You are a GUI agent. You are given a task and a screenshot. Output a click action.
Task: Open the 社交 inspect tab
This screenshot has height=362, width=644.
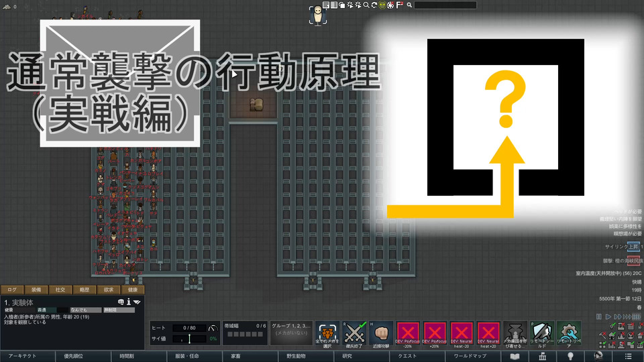[x=60, y=290]
